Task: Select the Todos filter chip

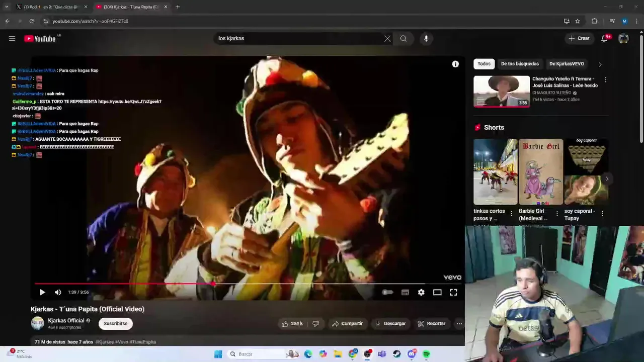Action: (484, 64)
